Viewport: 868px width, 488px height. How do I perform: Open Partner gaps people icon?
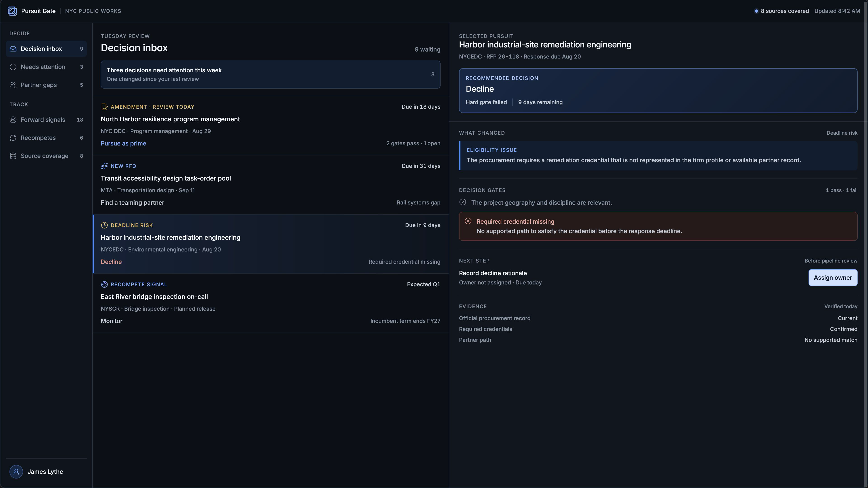coord(13,85)
